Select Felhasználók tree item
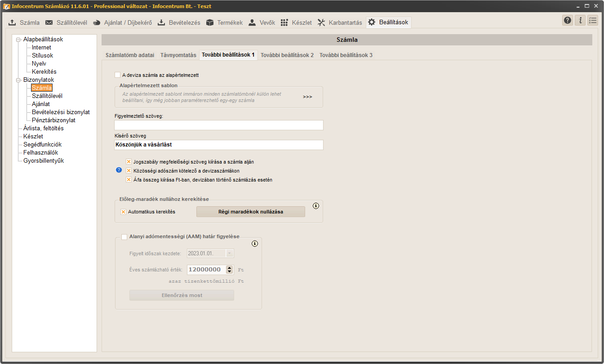604x364 pixels. [x=41, y=153]
